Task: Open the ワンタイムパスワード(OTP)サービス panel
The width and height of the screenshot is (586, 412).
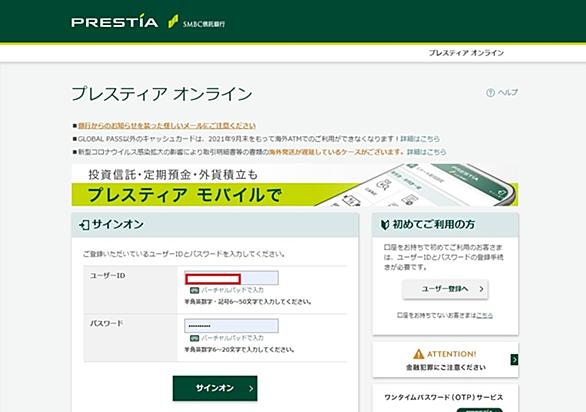Action: 444,398
